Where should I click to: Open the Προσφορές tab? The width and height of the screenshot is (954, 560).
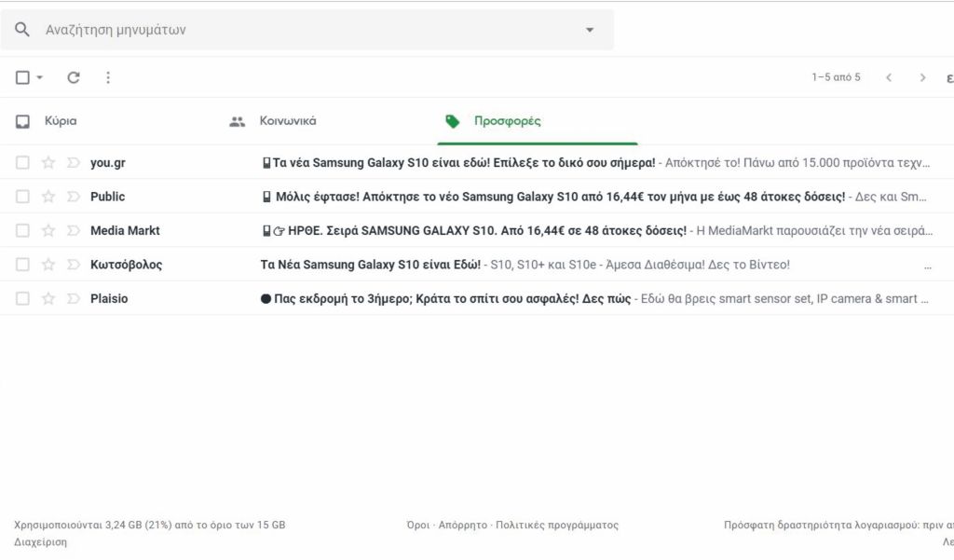pos(508,120)
